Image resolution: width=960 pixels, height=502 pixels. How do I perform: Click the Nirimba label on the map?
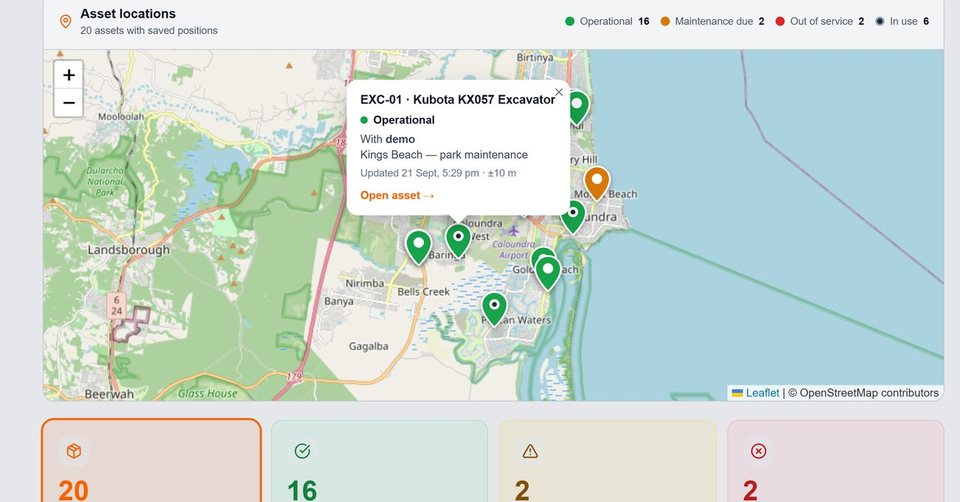click(365, 283)
